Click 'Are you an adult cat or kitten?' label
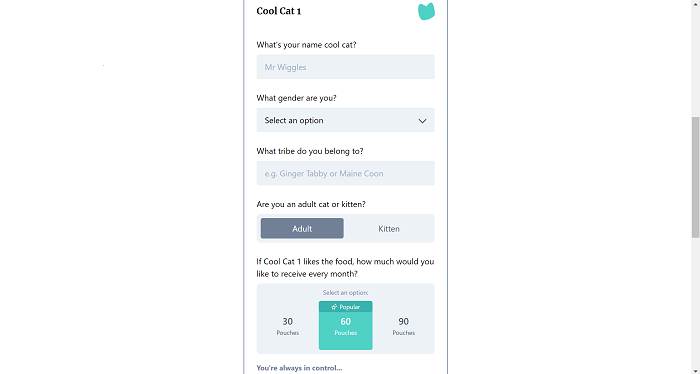The width and height of the screenshot is (700, 374). 311,204
